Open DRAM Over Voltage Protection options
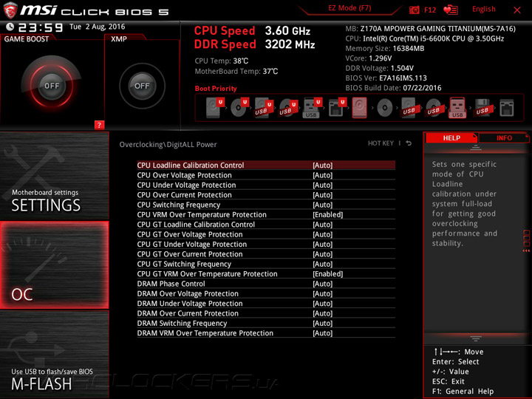Image resolution: width=532 pixels, height=399 pixels. (266, 293)
